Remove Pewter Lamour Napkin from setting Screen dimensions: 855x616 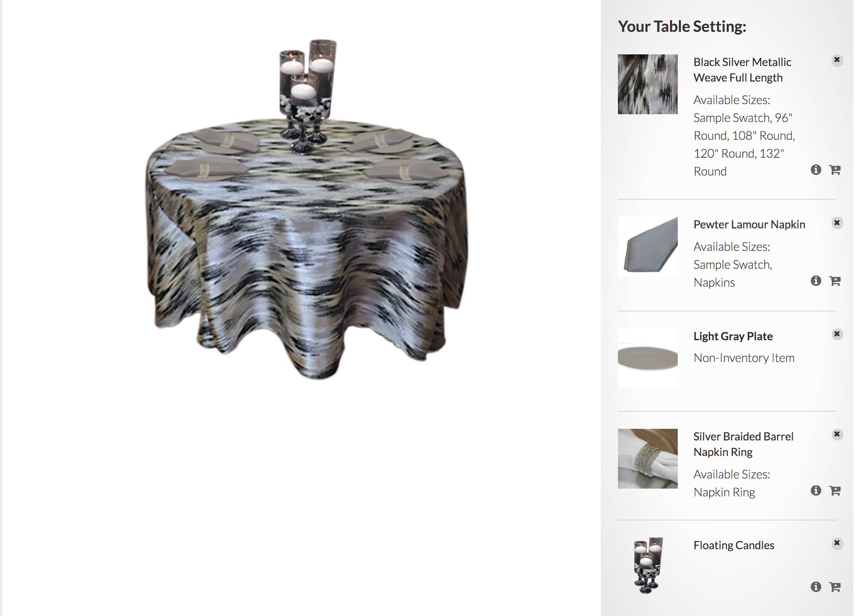[837, 223]
